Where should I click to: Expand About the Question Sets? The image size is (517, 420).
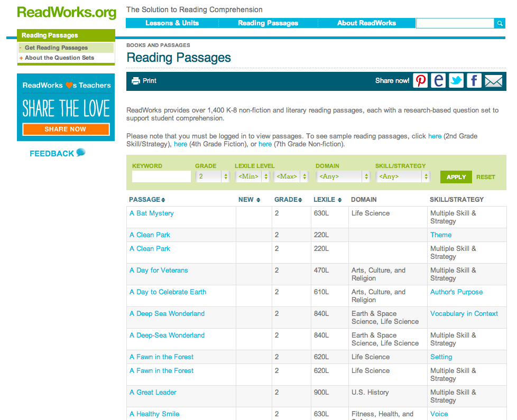[x=59, y=58]
